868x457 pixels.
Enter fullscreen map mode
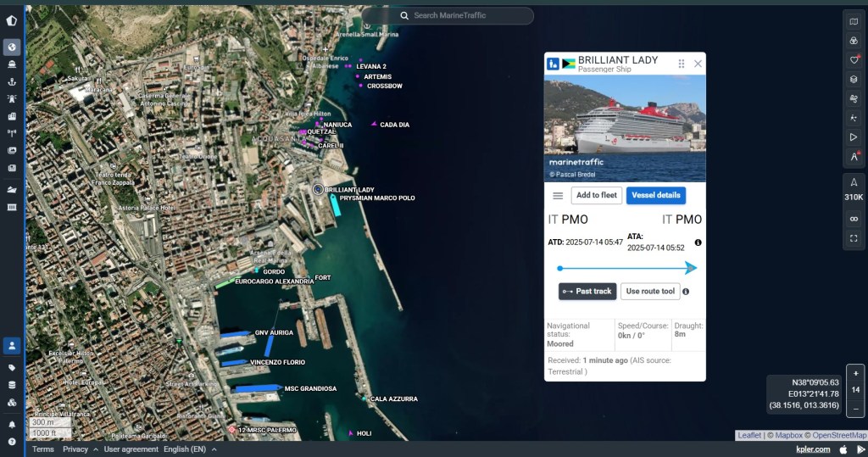click(854, 238)
